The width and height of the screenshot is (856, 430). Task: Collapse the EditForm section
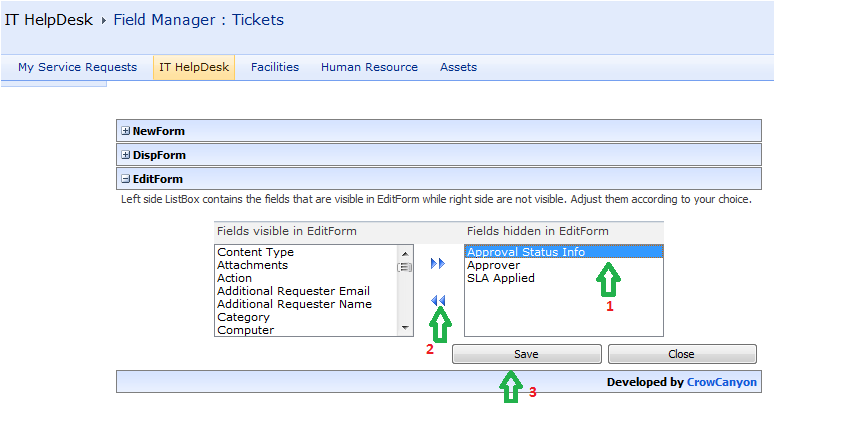(125, 179)
